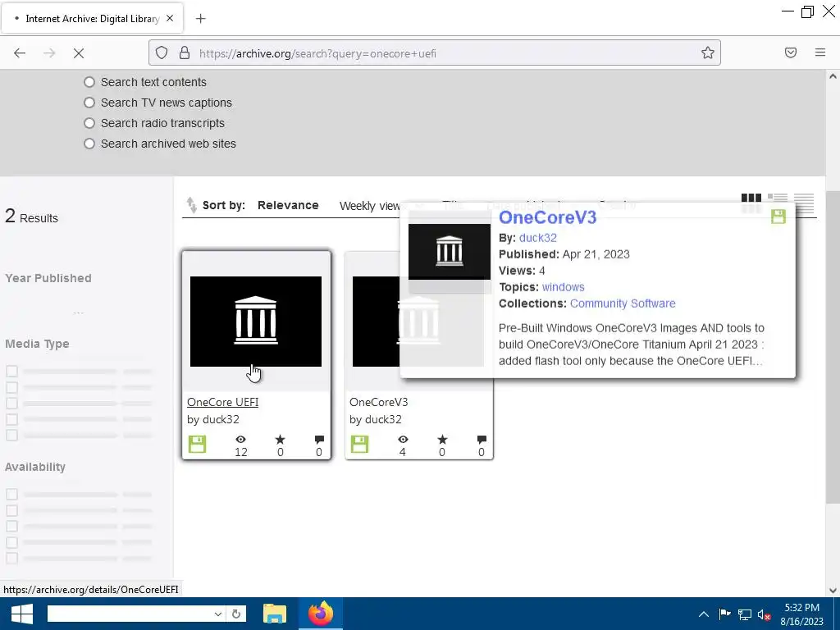Image resolution: width=840 pixels, height=630 pixels.
Task: Open windows topic link
Action: (x=563, y=287)
